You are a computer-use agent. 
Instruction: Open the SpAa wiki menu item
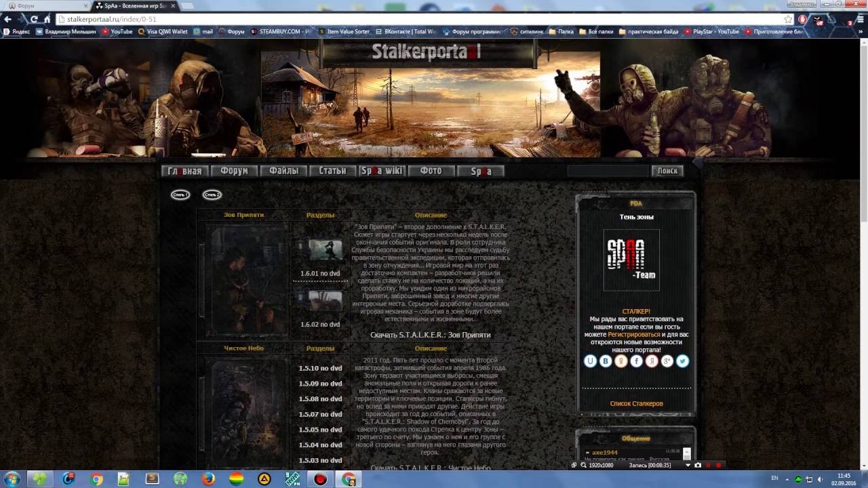pyautogui.click(x=382, y=171)
